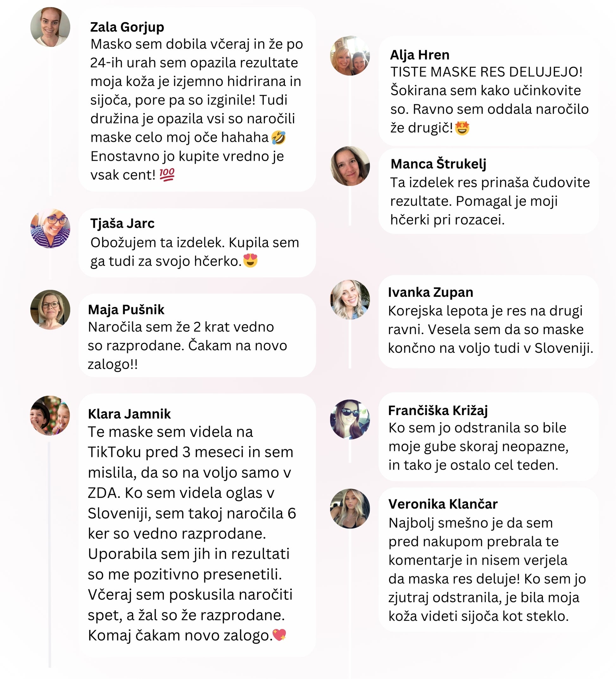Click the name Alja Hren
This screenshot has height=679, width=616.
coord(419,54)
